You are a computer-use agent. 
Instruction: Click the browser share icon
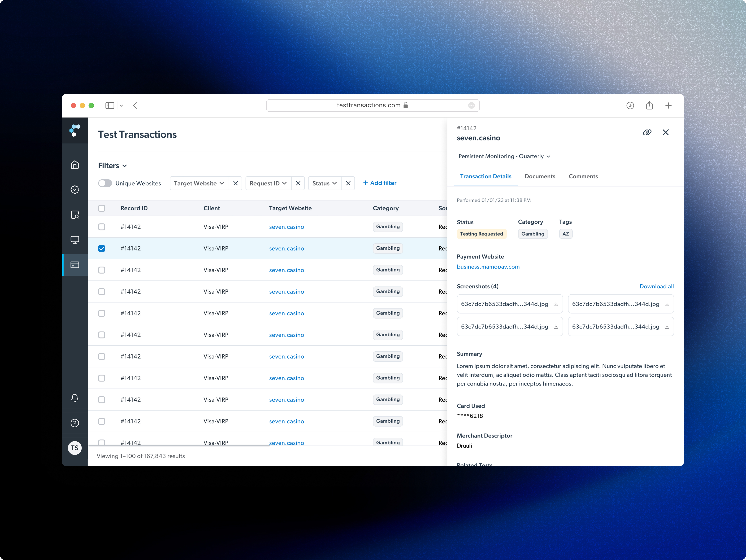tap(650, 105)
